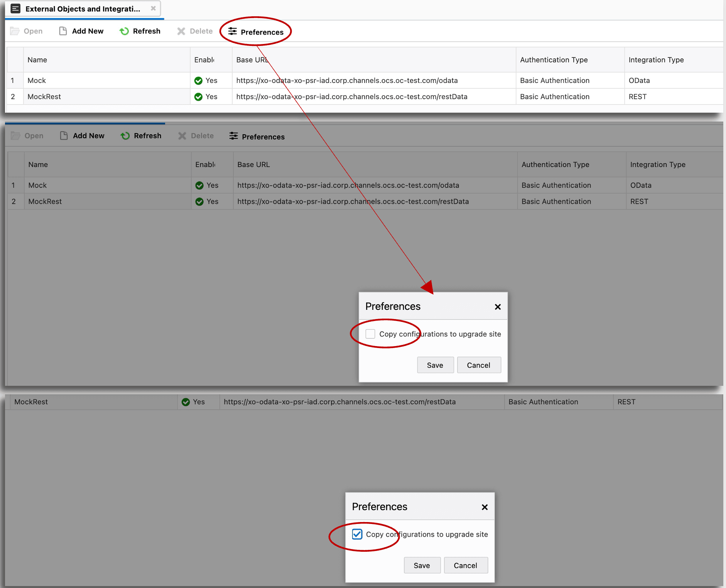The height and width of the screenshot is (588, 726).
Task: Click Cancel in Preferences dialog with unchecked checkbox
Action: click(479, 365)
